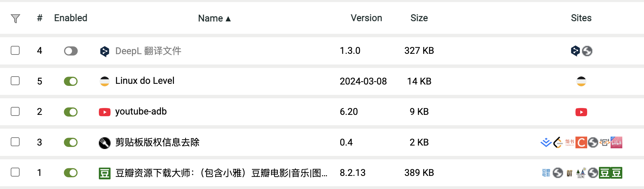Viewport: 644px width, 189px height.
Task: Click the red YouTube icon next to youtube-adb
Action: pos(104,112)
